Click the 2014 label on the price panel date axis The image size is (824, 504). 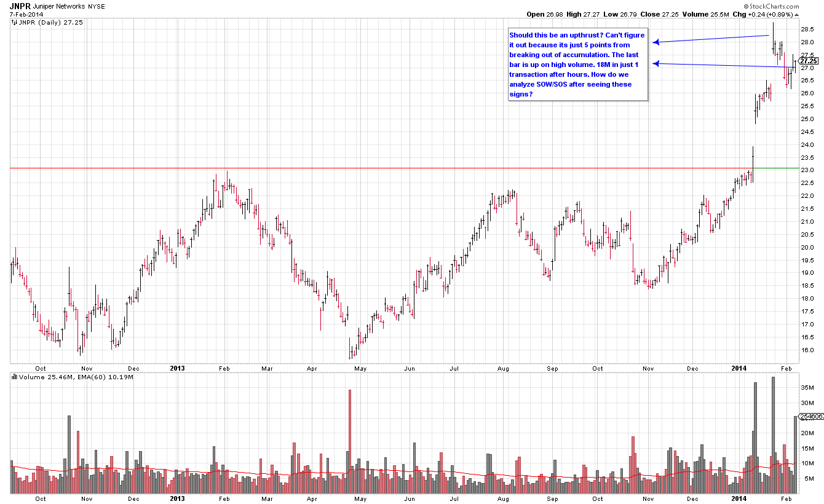pos(739,369)
